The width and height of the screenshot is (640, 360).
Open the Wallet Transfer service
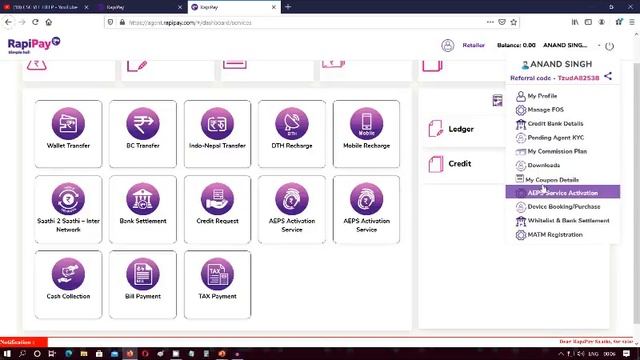[68, 134]
